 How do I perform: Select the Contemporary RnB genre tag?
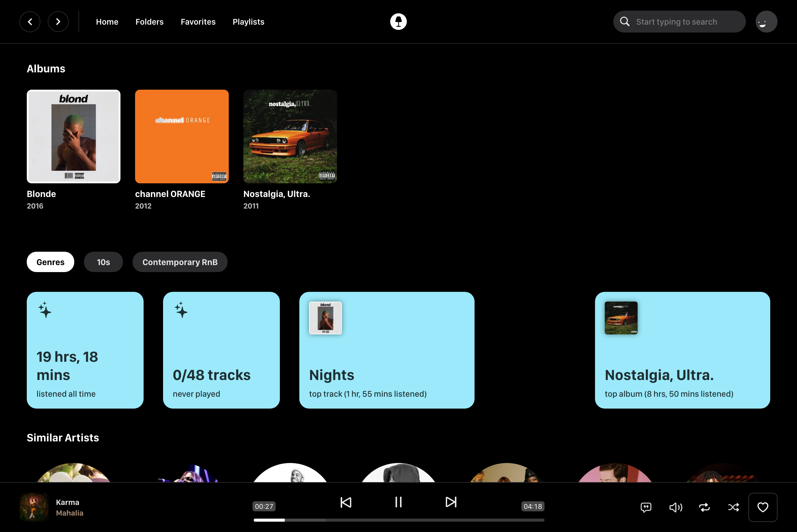tap(180, 262)
